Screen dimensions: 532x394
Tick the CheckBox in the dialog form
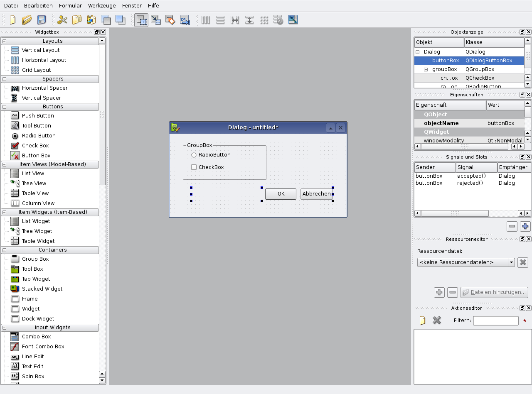coord(194,167)
